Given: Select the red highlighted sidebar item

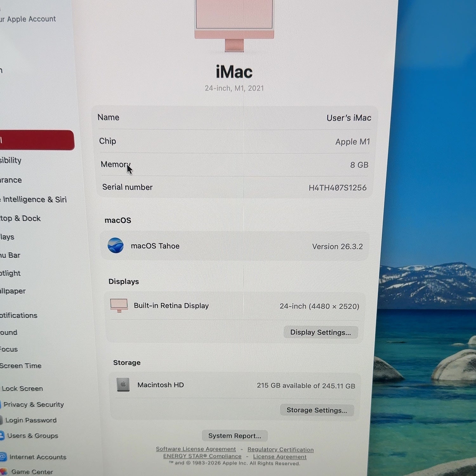Looking at the screenshot, I should click(x=37, y=140).
